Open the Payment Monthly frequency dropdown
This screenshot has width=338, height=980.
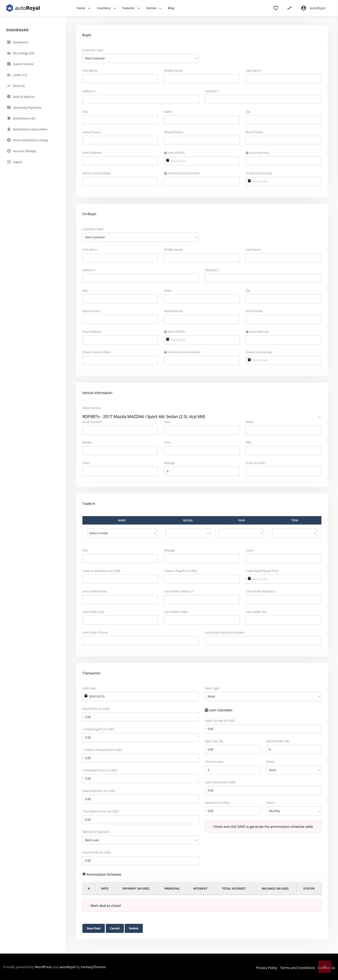tap(294, 811)
